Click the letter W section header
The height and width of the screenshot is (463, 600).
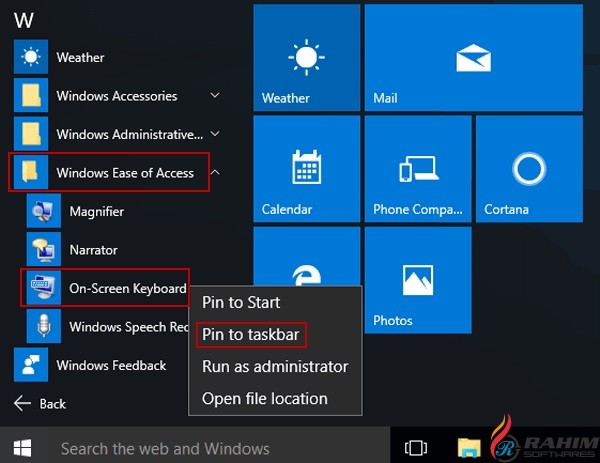click(24, 20)
